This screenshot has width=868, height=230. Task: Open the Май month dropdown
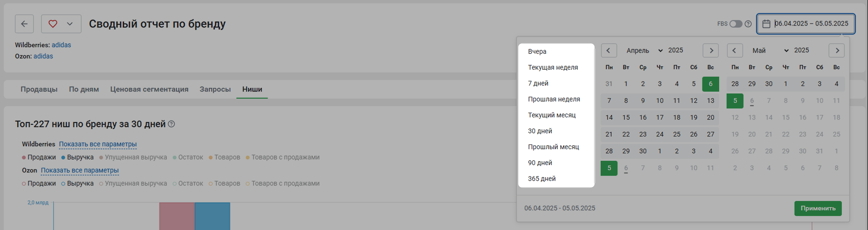coord(770,50)
